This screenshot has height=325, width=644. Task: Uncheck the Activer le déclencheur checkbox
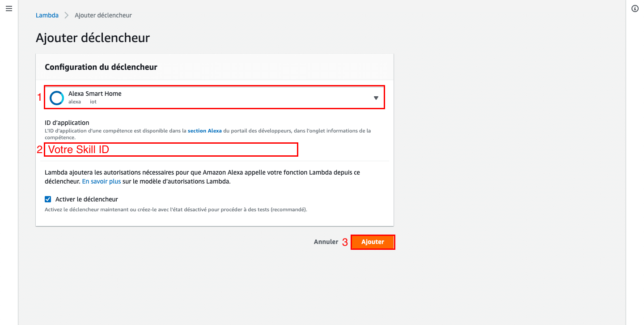click(x=48, y=199)
